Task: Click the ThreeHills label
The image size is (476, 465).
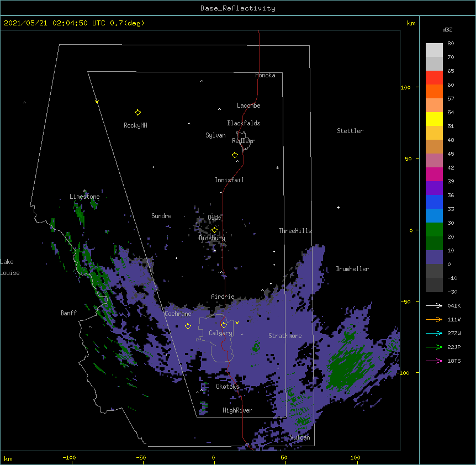Action: coord(295,231)
